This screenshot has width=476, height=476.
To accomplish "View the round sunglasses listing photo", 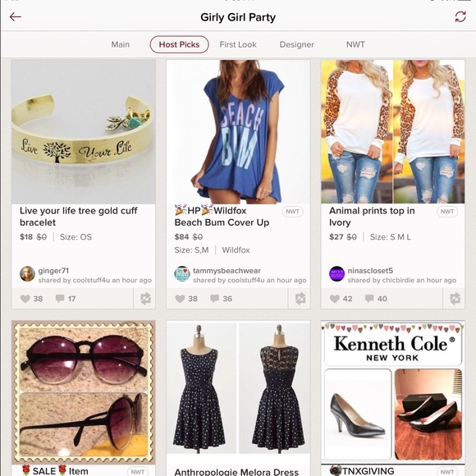I will pyautogui.click(x=84, y=392).
